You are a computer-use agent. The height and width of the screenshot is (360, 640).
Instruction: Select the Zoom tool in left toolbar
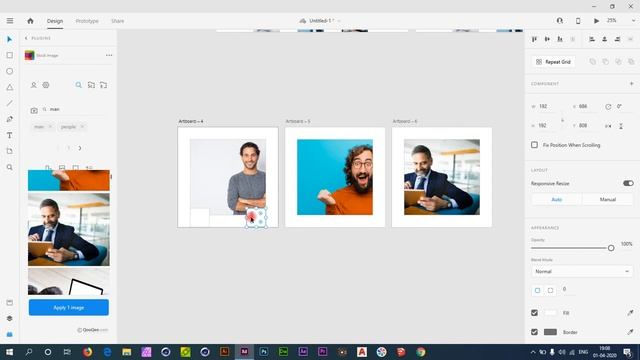click(9, 167)
